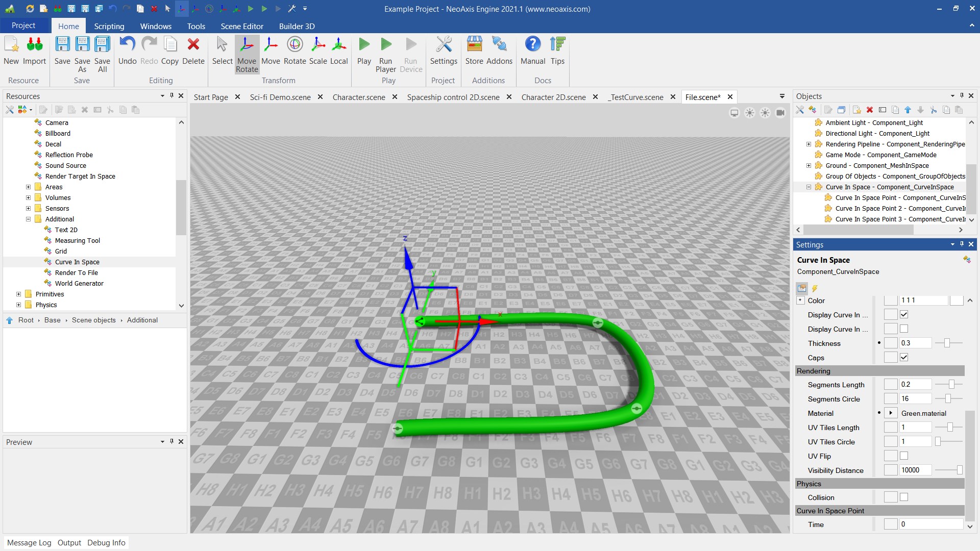Open the Scene Editor ribbon tab
Screen dimensions: 980x551
click(x=241, y=26)
